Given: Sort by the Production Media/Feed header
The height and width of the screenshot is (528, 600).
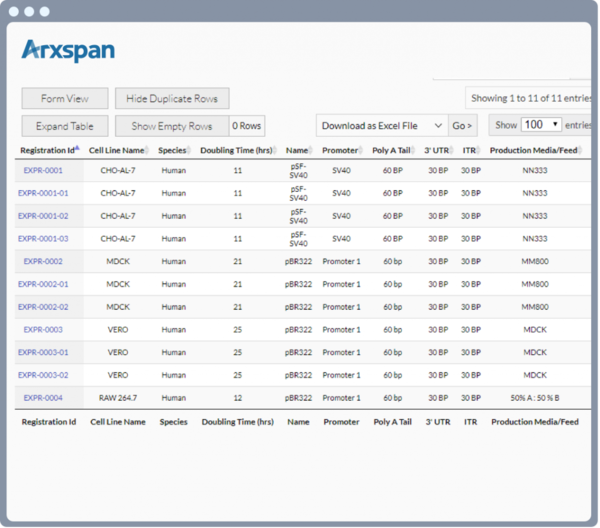Looking at the screenshot, I should pos(533,150).
